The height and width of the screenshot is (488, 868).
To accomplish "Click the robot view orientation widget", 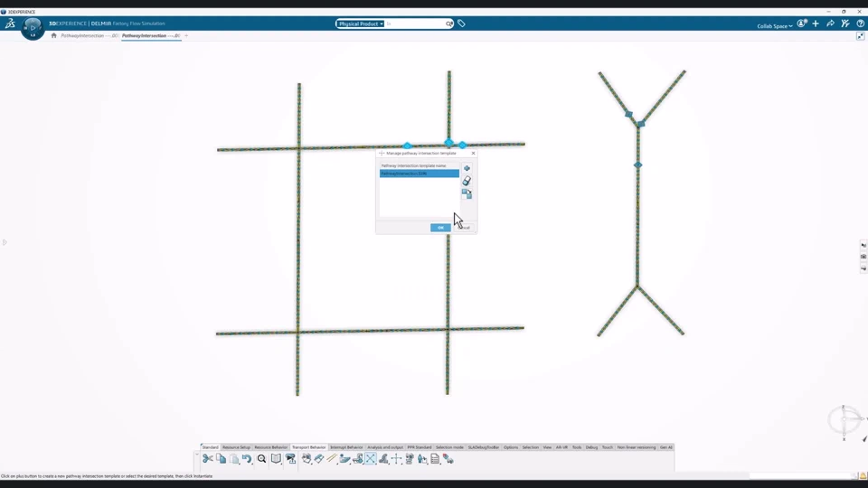I will pos(844,422).
